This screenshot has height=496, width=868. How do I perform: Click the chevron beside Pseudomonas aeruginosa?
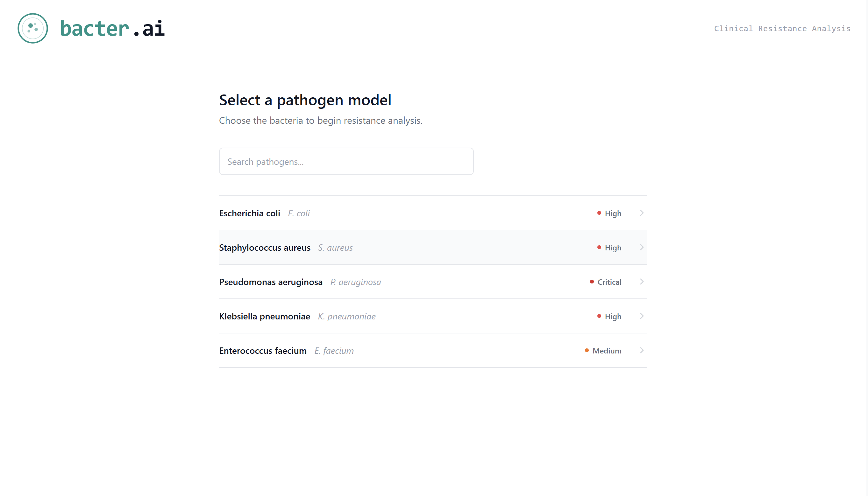pyautogui.click(x=642, y=282)
